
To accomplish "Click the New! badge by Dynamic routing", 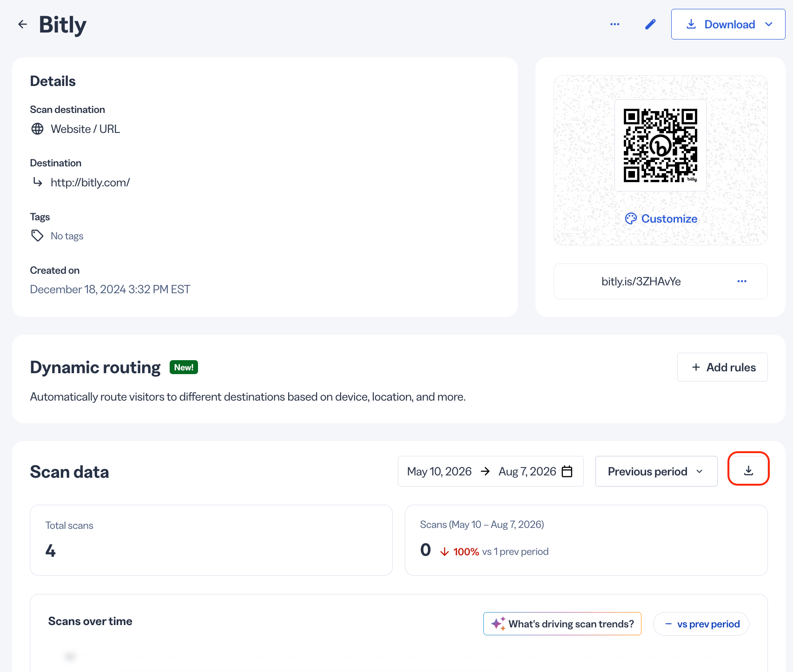I will 184,367.
